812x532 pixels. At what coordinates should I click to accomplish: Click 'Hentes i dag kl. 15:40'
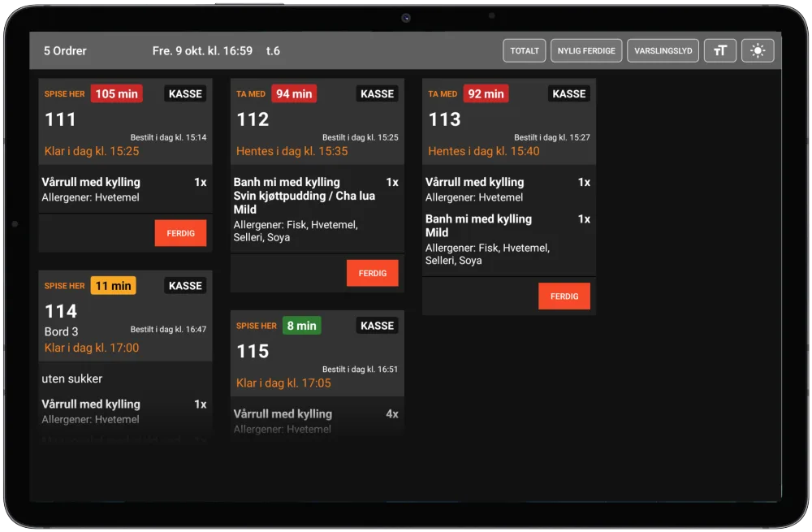(x=484, y=151)
